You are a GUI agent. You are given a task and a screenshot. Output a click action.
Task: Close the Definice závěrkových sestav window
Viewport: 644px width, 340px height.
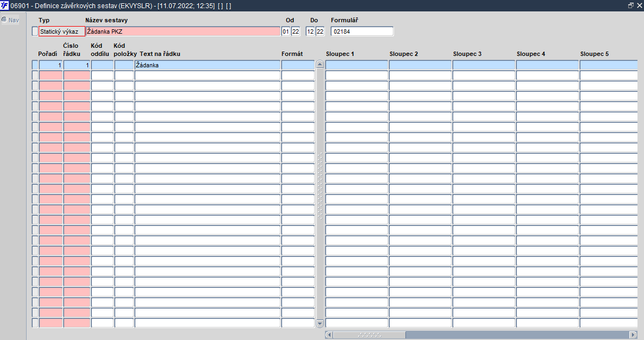[x=640, y=6]
